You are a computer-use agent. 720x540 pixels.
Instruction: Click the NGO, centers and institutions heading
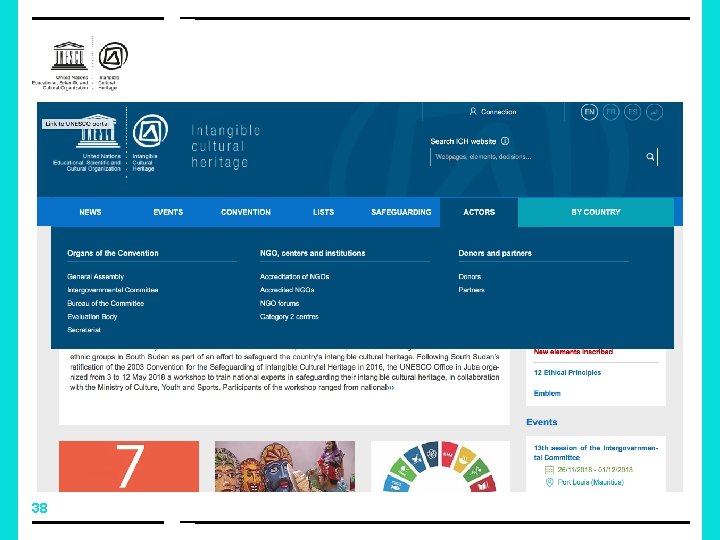(x=312, y=253)
